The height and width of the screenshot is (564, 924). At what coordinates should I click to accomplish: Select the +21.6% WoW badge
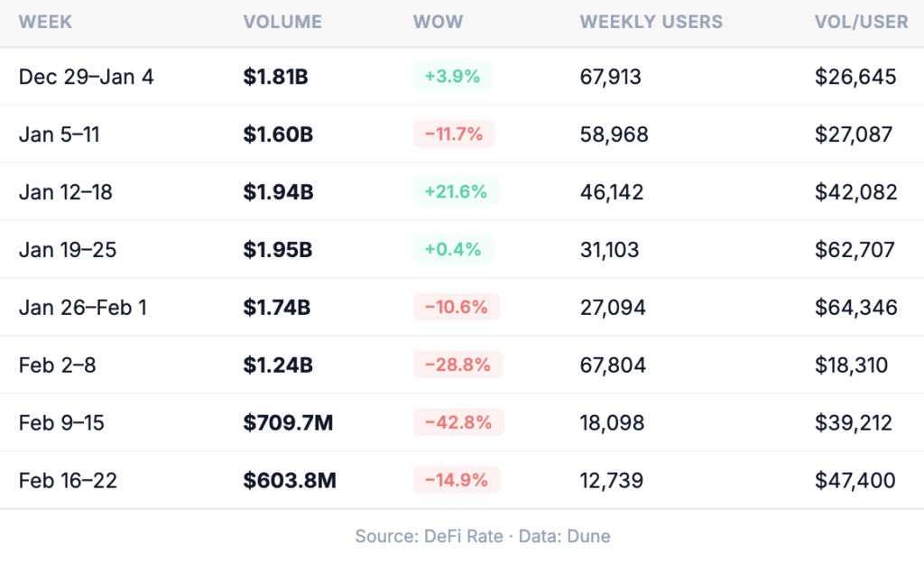click(x=456, y=192)
